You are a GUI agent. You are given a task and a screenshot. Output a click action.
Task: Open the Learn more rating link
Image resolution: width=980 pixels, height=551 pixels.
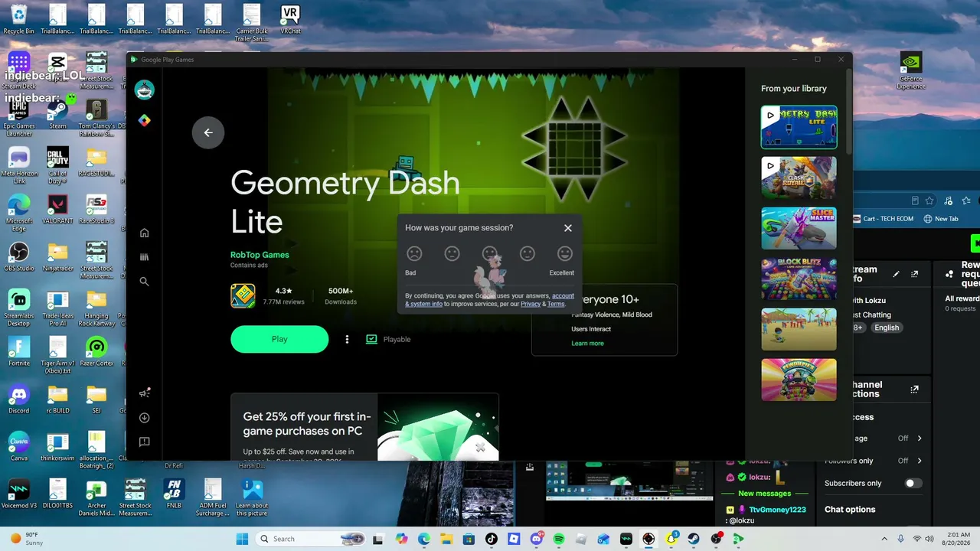click(x=587, y=344)
